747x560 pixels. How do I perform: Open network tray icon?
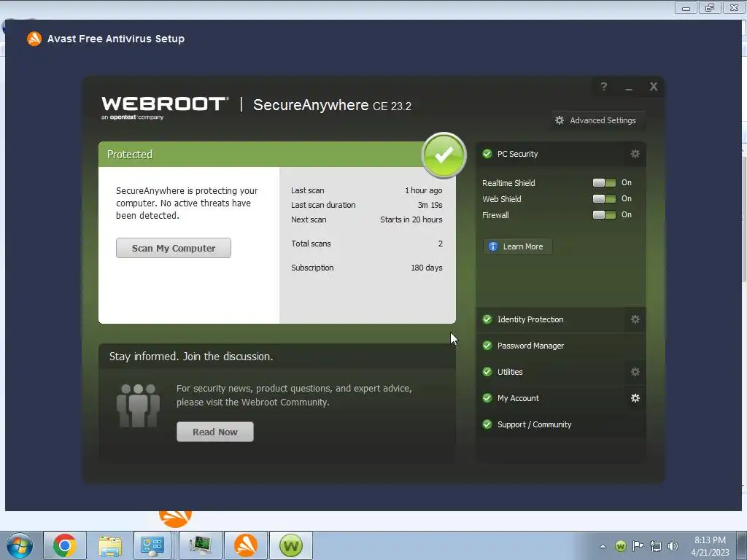pos(656,546)
